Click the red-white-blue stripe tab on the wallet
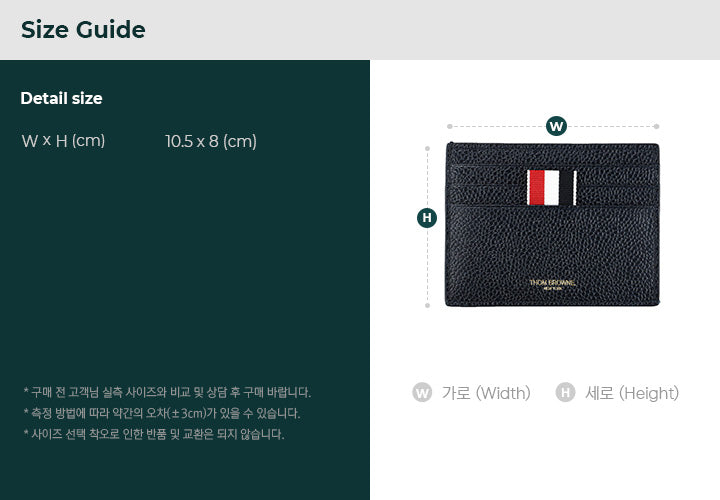 pyautogui.click(x=551, y=187)
